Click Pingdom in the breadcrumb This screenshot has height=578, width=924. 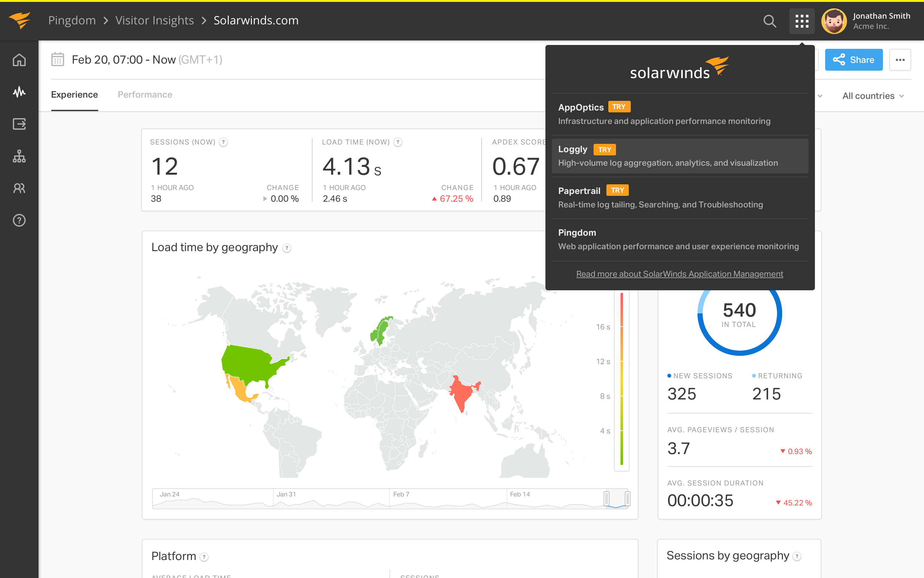(x=72, y=20)
